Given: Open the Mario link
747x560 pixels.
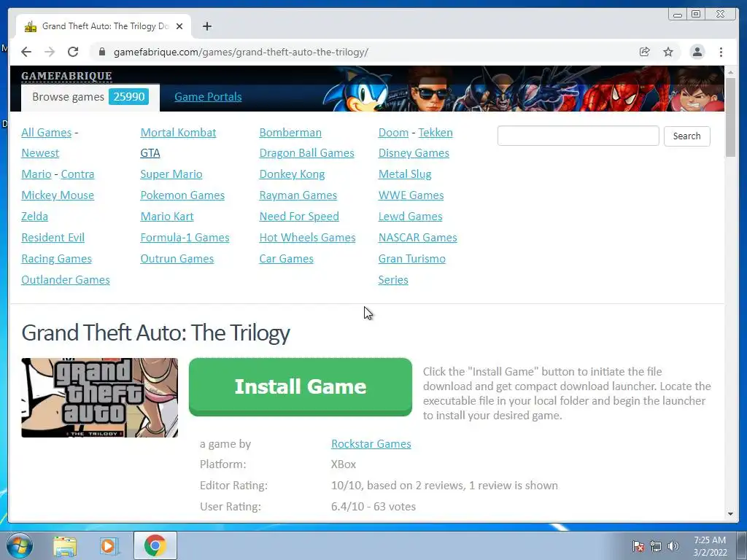Looking at the screenshot, I should [36, 174].
